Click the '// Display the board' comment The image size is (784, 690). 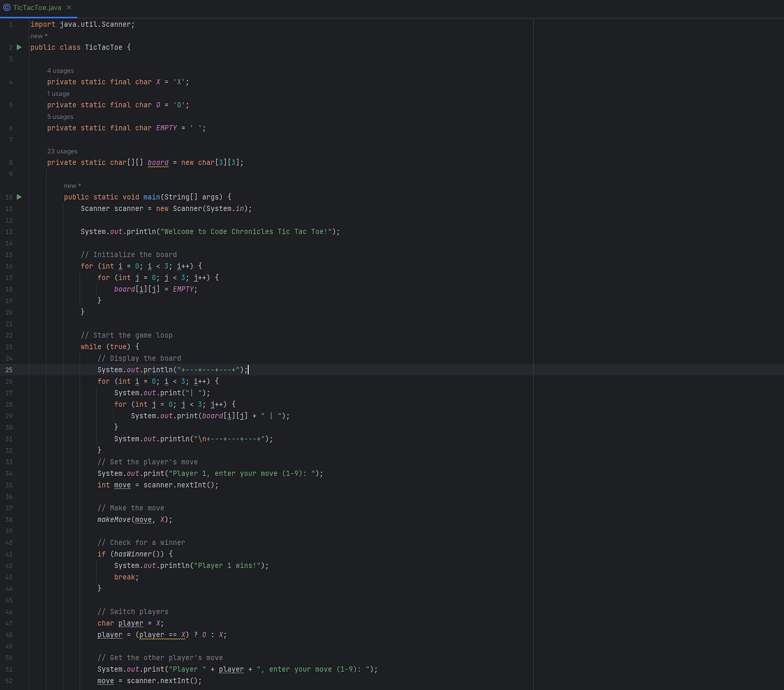pyautogui.click(x=139, y=358)
